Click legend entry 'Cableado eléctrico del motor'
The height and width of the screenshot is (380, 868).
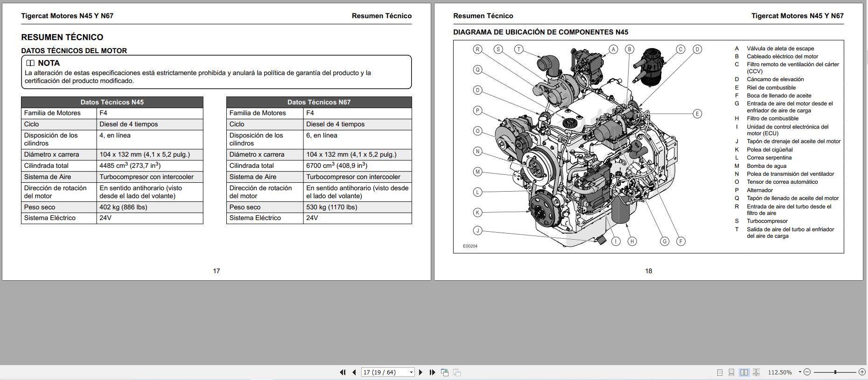tap(783, 56)
